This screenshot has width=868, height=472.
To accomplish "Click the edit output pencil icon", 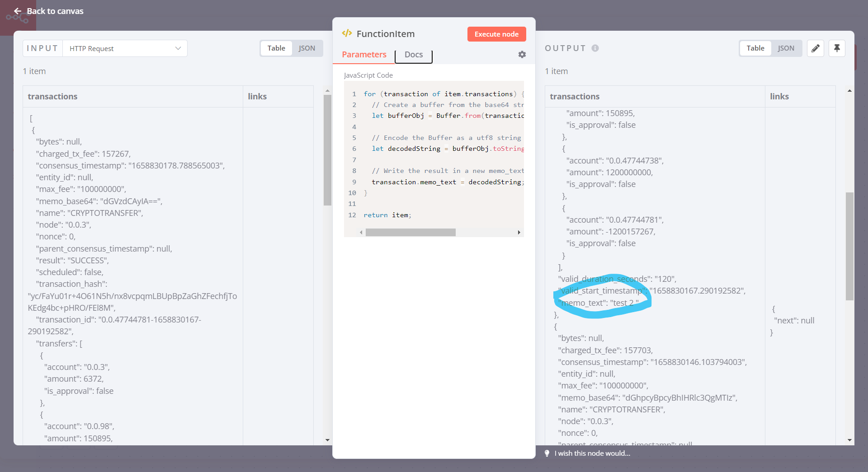I will tap(816, 48).
